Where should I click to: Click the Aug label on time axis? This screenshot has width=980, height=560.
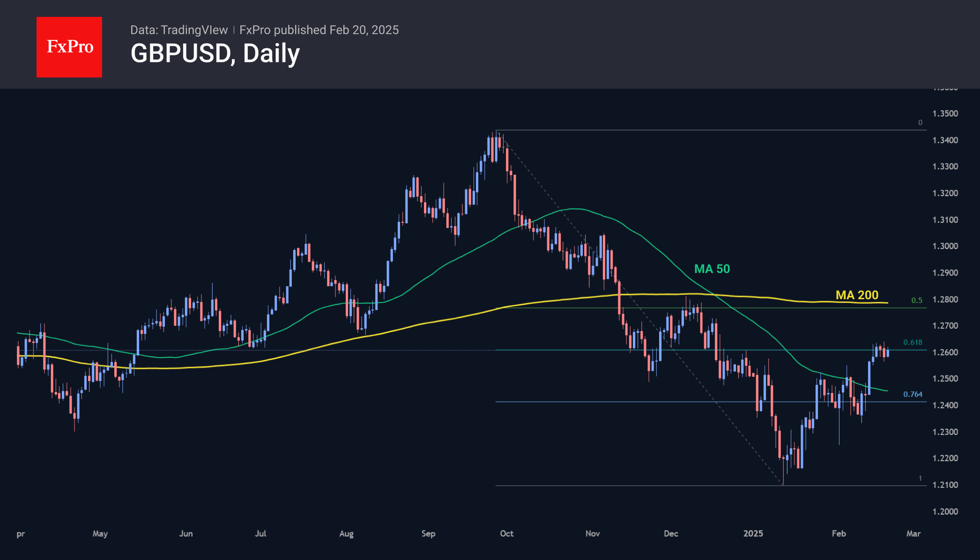(x=346, y=533)
